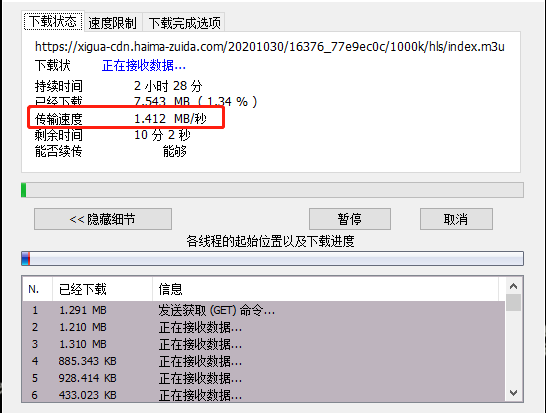The image size is (546, 413).
Task: Select thread row 5 with 928.414 KB
Action: [264, 378]
